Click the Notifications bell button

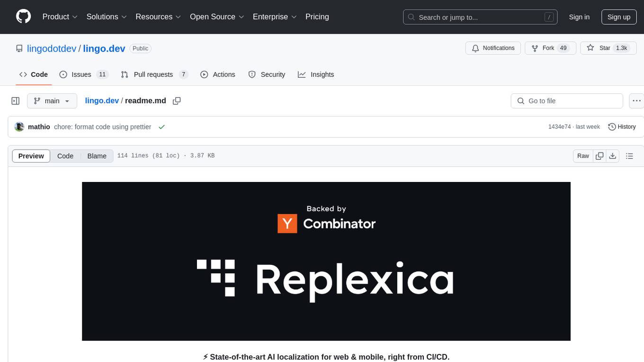coord(493,48)
